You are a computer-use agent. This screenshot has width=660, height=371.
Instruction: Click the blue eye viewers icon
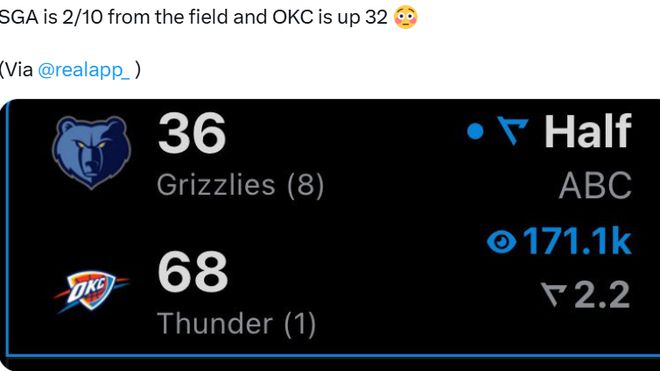(501, 242)
